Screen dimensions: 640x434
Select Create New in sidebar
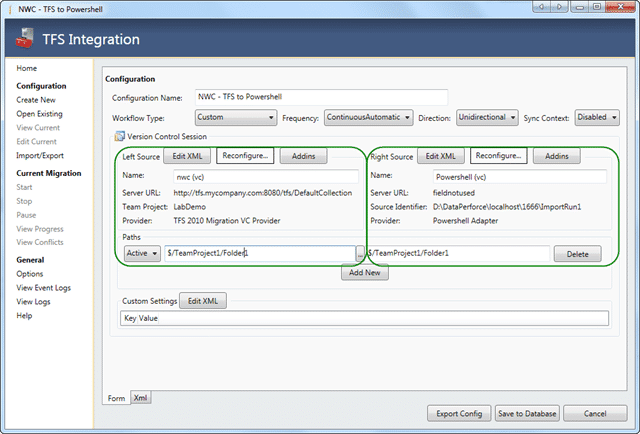36,100
